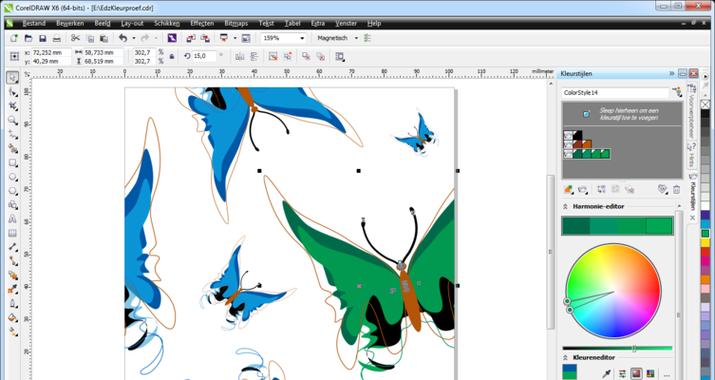Open the Bestand menu
The width and height of the screenshot is (715, 380).
[x=34, y=23]
